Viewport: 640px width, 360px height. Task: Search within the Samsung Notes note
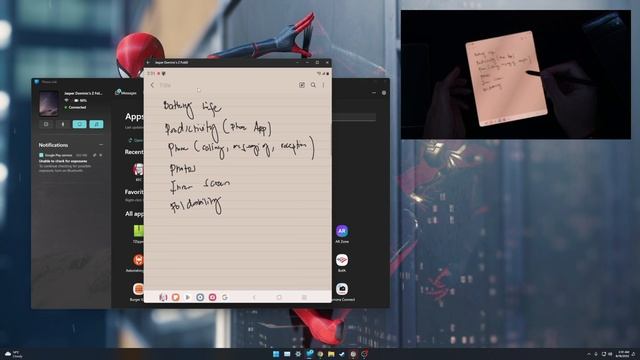[313, 85]
